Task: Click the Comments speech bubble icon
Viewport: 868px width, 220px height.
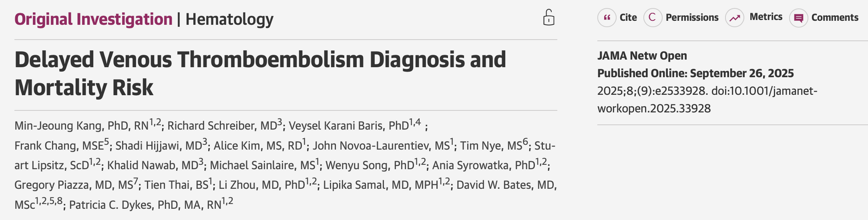Action: 799,18
